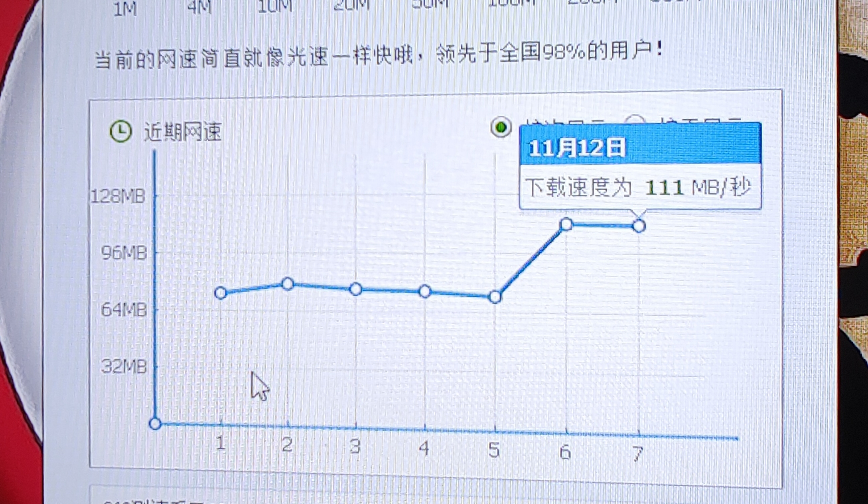Select the unchecked radio button beside the tooltip
Image resolution: width=868 pixels, height=504 pixels.
tap(635, 119)
